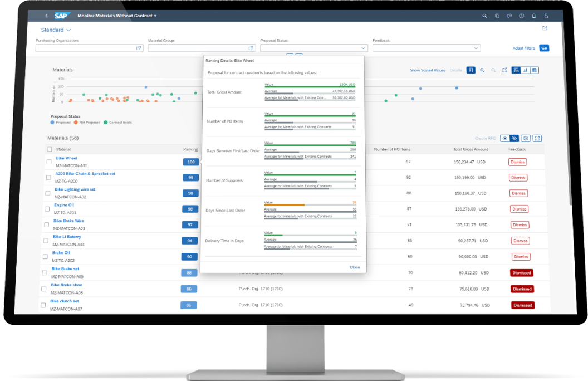Select the Bike Wheel row checkbox
Viewport: 588px width, 381px height.
click(48, 162)
